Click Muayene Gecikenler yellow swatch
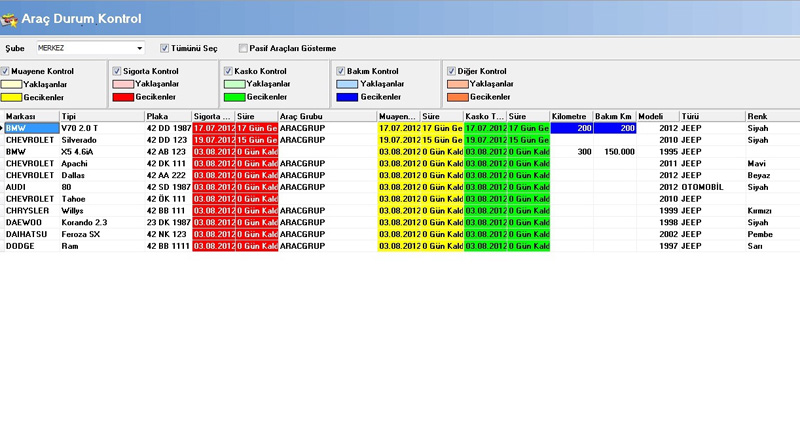The height and width of the screenshot is (442, 800). click(11, 97)
